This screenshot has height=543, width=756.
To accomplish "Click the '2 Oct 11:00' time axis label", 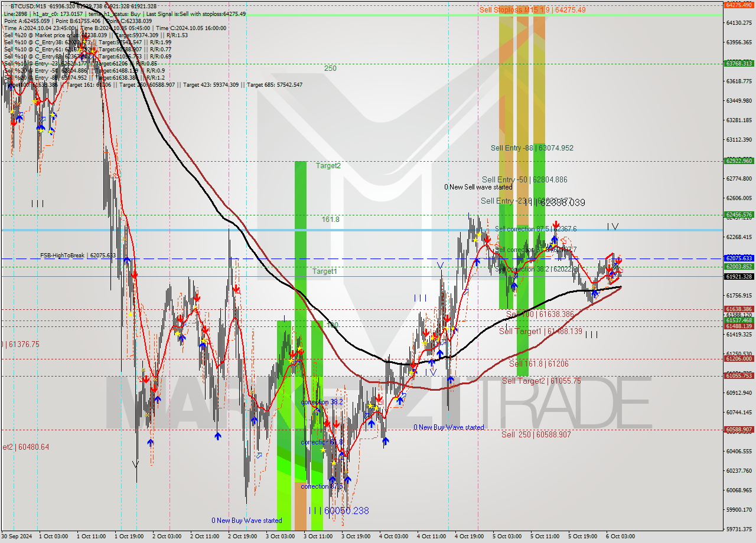I will [x=204, y=537].
